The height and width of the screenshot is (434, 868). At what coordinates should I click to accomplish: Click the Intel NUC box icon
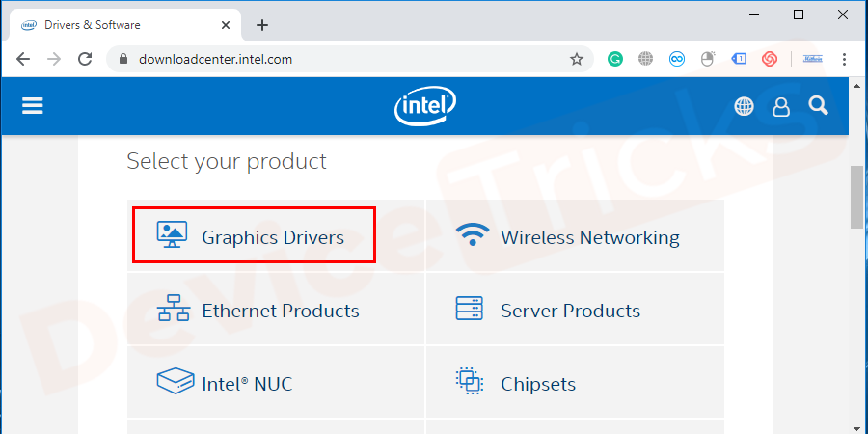click(x=175, y=381)
